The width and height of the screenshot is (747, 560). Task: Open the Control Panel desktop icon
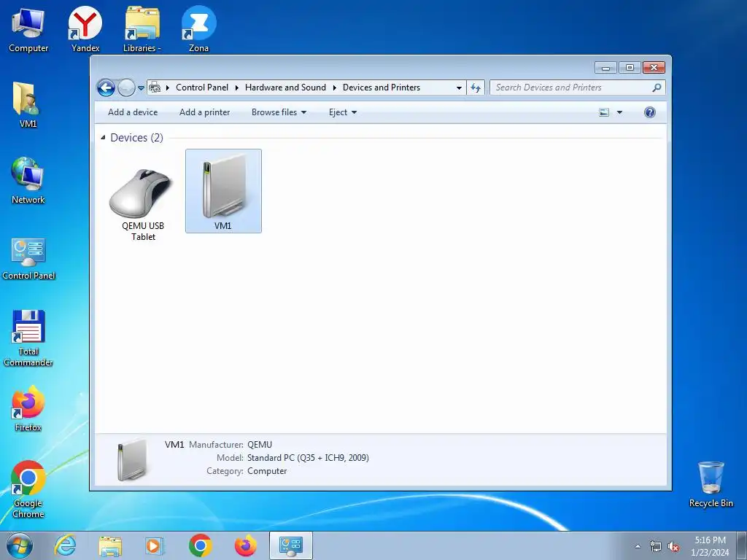tap(28, 258)
